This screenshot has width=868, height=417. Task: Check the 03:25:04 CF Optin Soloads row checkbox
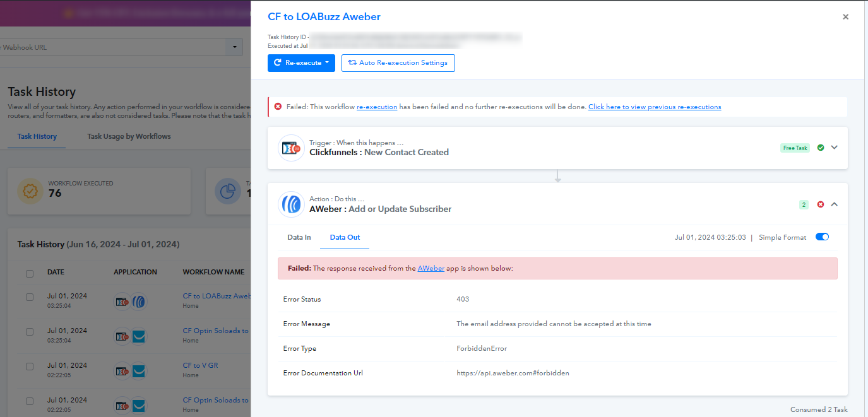[x=30, y=332]
